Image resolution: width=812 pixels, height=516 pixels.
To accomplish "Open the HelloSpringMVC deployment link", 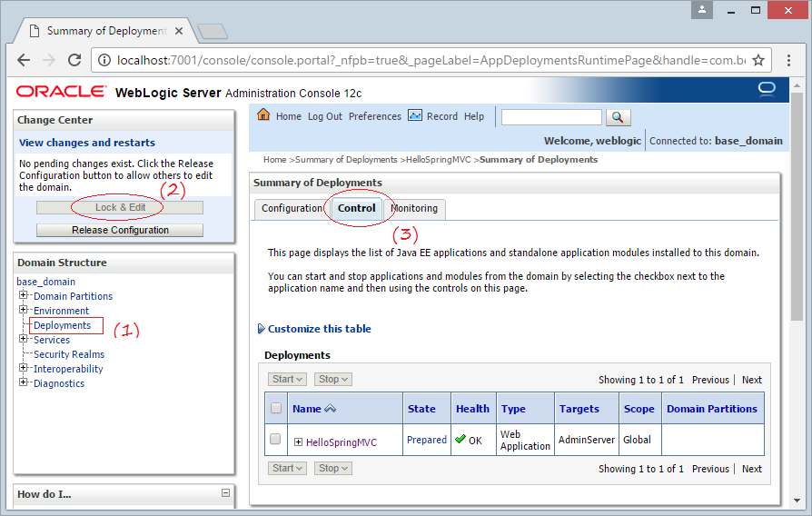I will point(342,442).
